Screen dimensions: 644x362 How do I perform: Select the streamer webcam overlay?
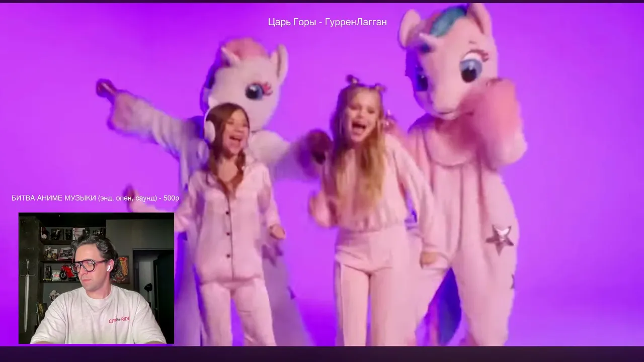click(96, 278)
